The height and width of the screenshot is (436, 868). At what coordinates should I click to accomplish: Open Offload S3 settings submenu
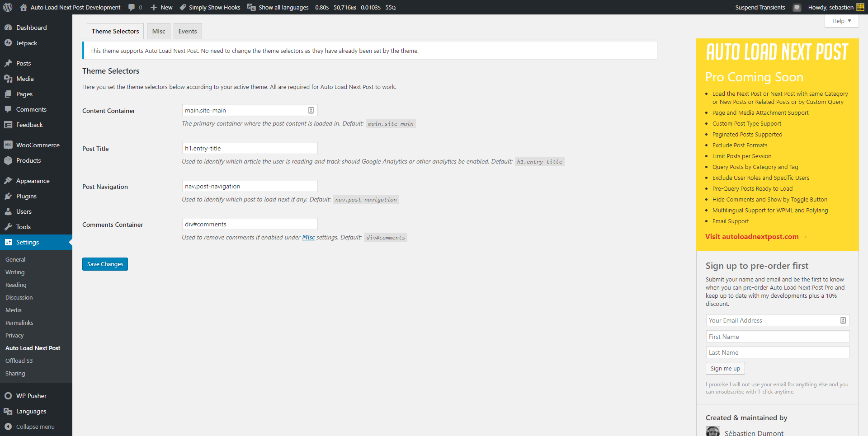tap(19, 361)
